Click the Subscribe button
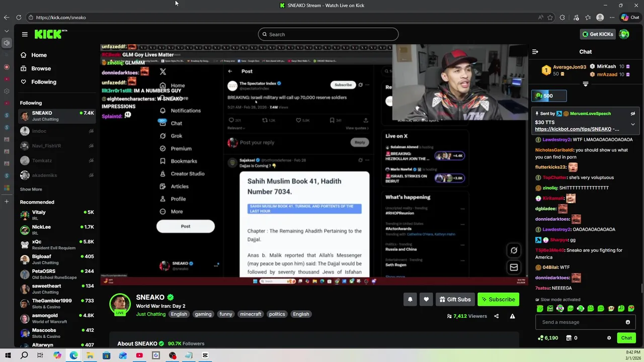 [x=498, y=299]
